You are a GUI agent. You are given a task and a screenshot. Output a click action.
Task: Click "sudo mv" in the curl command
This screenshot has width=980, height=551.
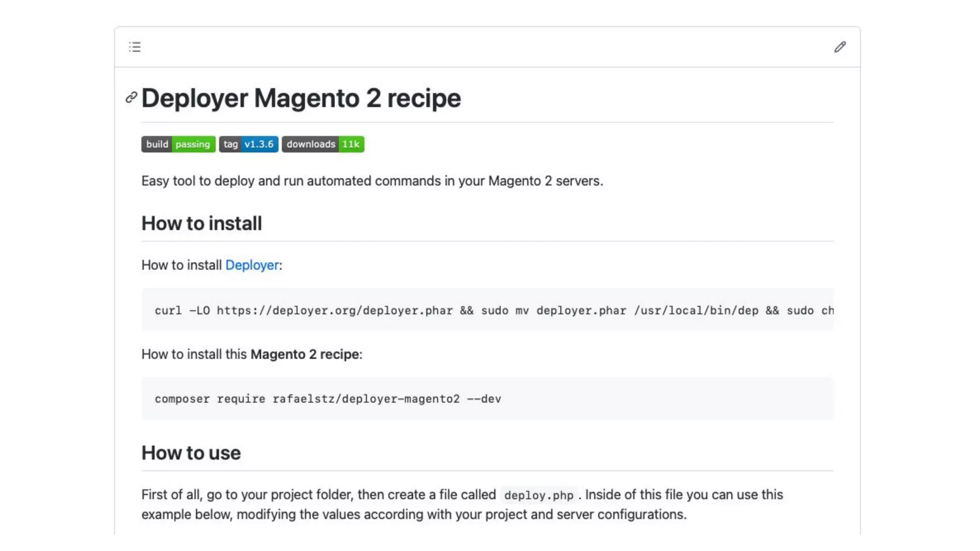pos(504,310)
